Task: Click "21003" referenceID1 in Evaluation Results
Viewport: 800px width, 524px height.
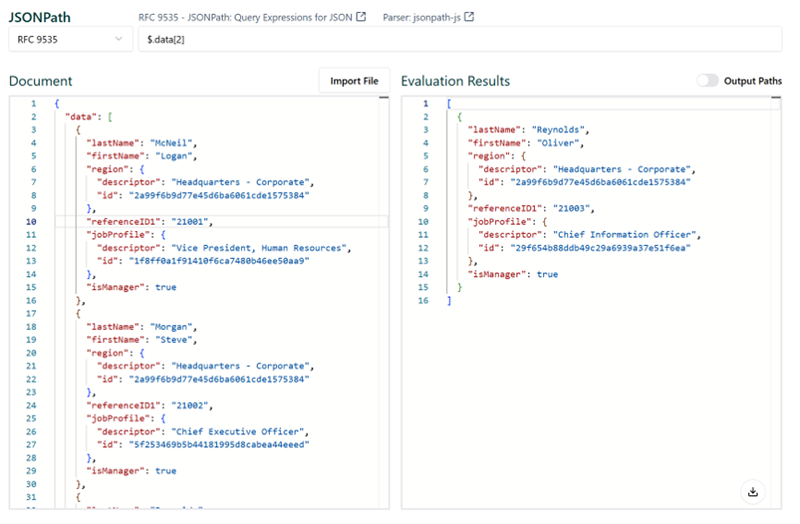Action: tap(571, 208)
